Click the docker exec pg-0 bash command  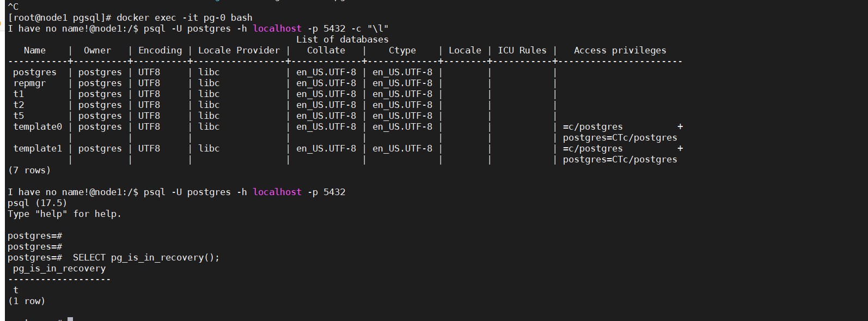tap(184, 17)
